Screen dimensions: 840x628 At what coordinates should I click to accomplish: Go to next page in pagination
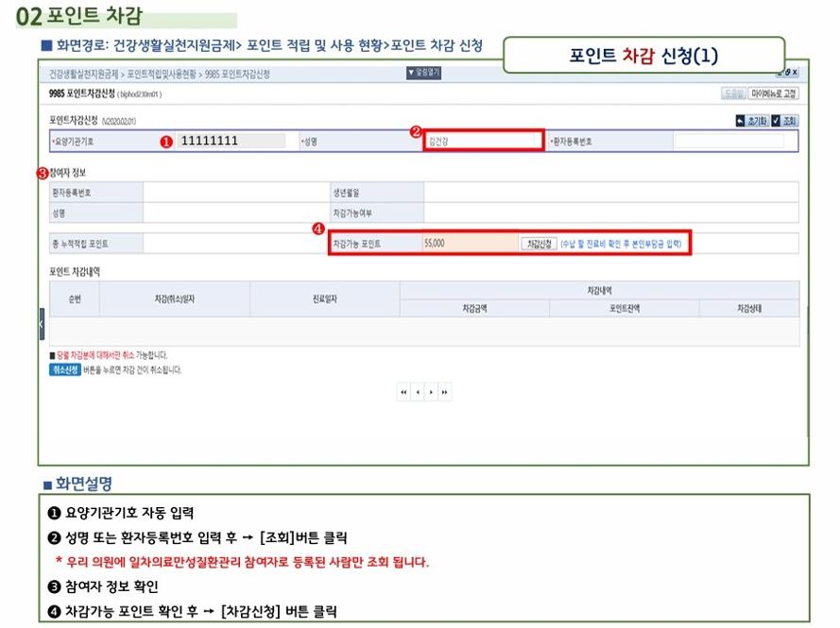(431, 392)
